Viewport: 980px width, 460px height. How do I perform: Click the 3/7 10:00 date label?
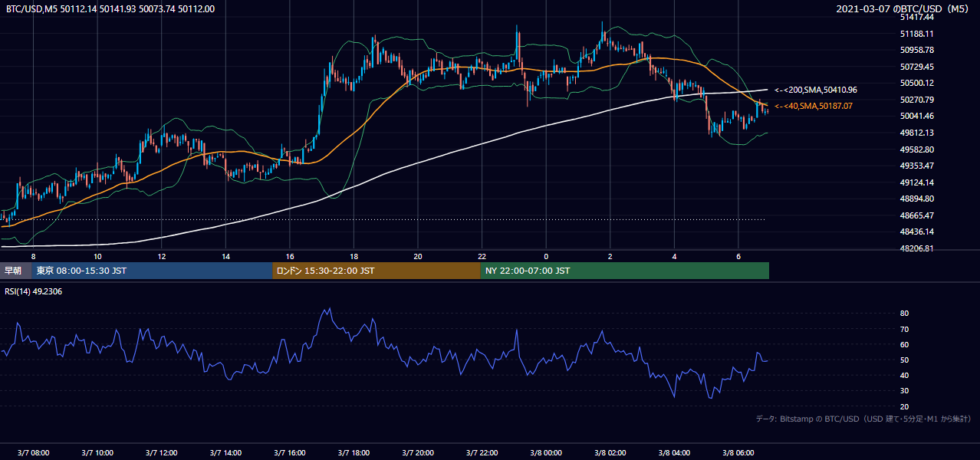point(97,452)
